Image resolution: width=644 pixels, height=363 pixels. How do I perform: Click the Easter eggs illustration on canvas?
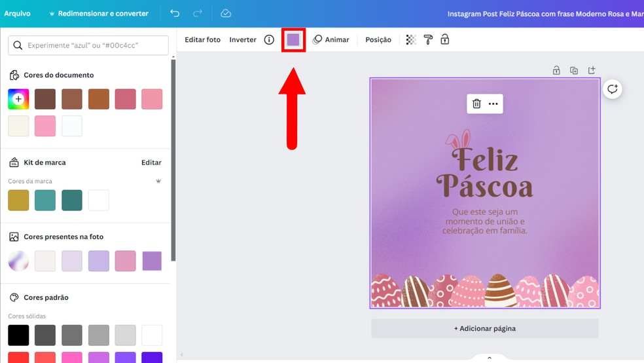pyautogui.click(x=485, y=291)
